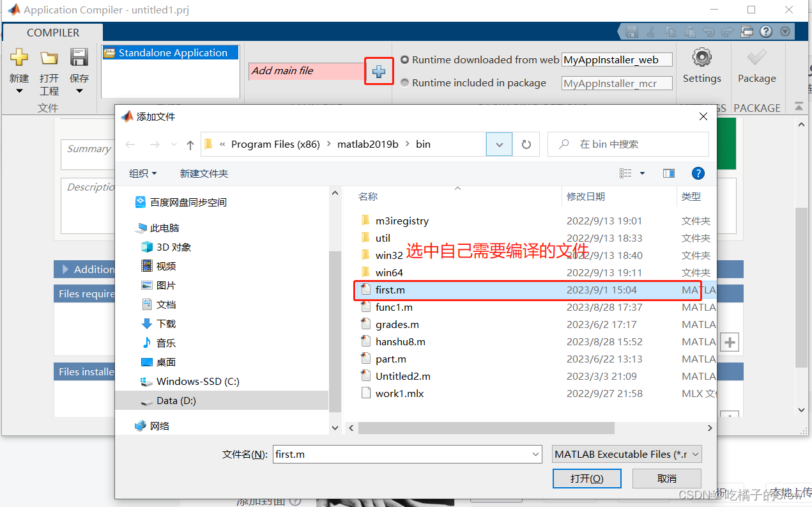Select Runtime included in package option
This screenshot has width=812, height=507.
(405, 82)
